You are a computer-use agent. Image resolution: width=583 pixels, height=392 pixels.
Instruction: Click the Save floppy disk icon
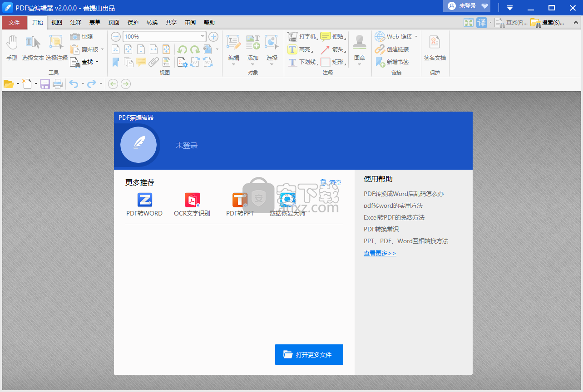coord(45,84)
